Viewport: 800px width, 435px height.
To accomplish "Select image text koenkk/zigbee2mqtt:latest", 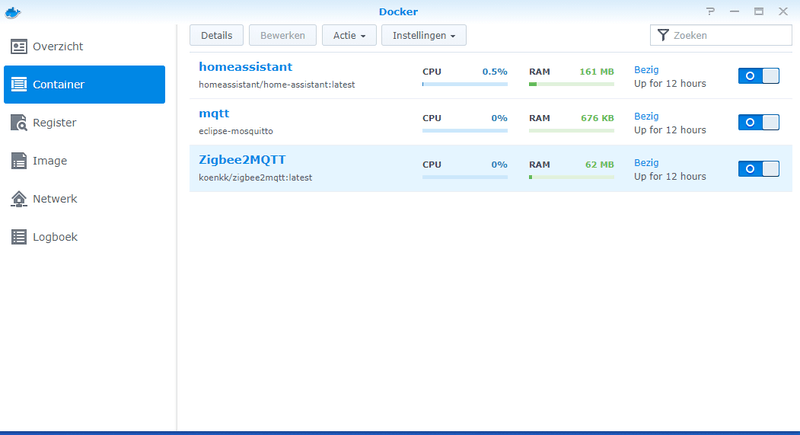I will [x=255, y=177].
